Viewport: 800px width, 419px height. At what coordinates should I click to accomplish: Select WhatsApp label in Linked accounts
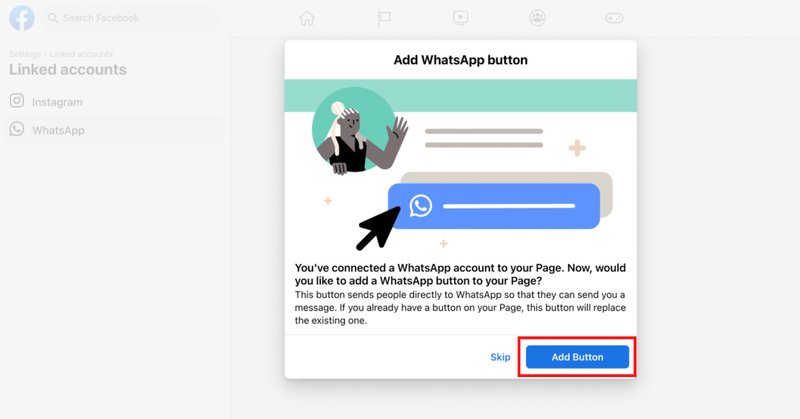click(58, 130)
